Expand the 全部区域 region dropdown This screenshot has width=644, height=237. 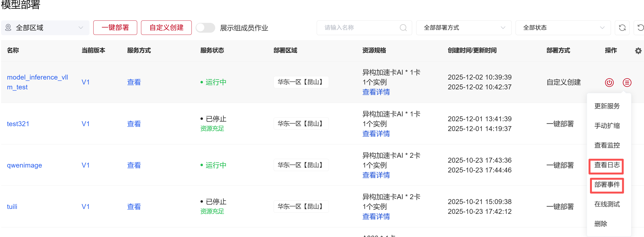pos(45,28)
